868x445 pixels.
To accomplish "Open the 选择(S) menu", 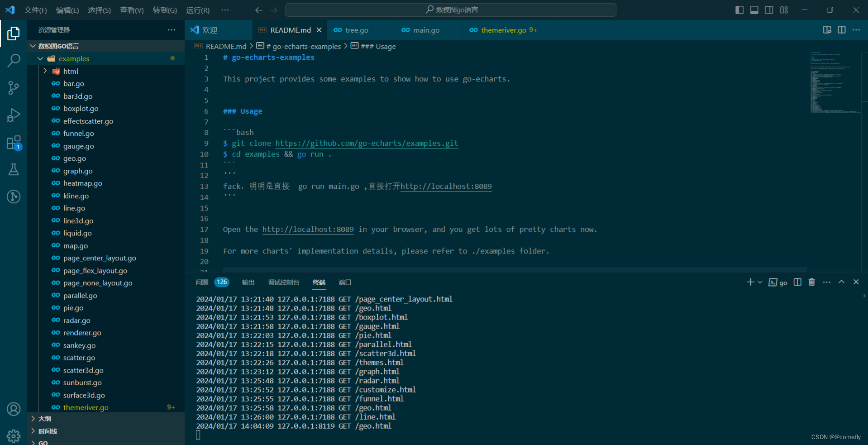I will (x=99, y=10).
